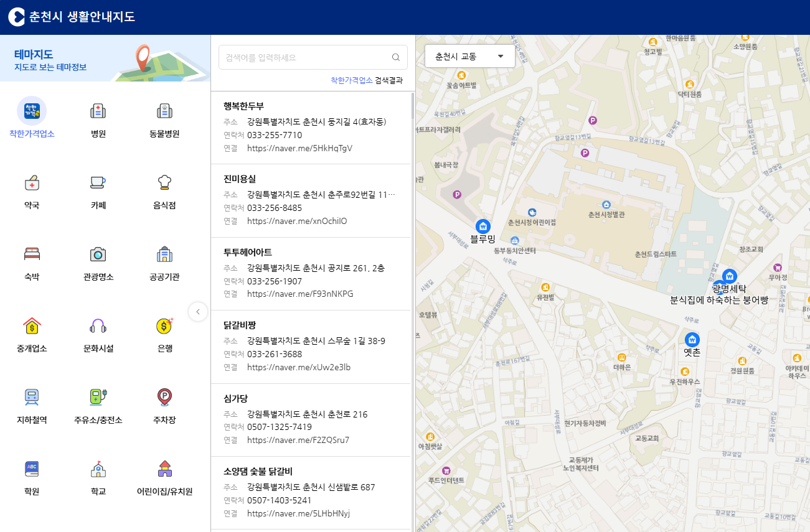
Task: Toggle the 착한가격업소 theme category
Action: tap(32, 112)
